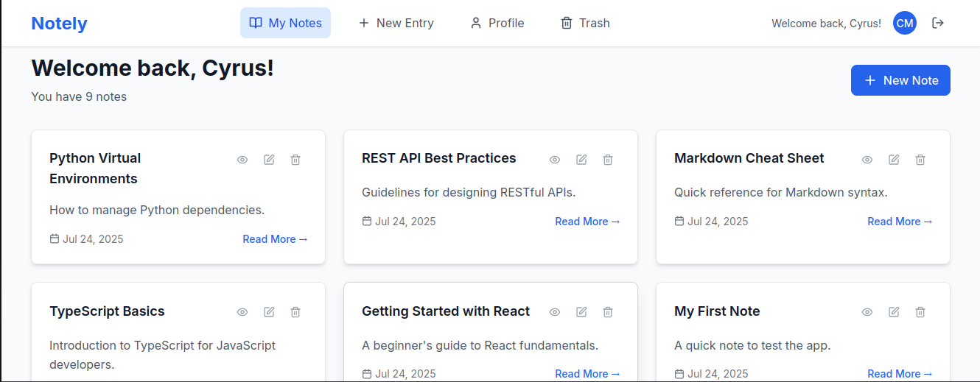This screenshot has width=980, height=382.
Task: Click the logout icon in the header
Action: 938,23
